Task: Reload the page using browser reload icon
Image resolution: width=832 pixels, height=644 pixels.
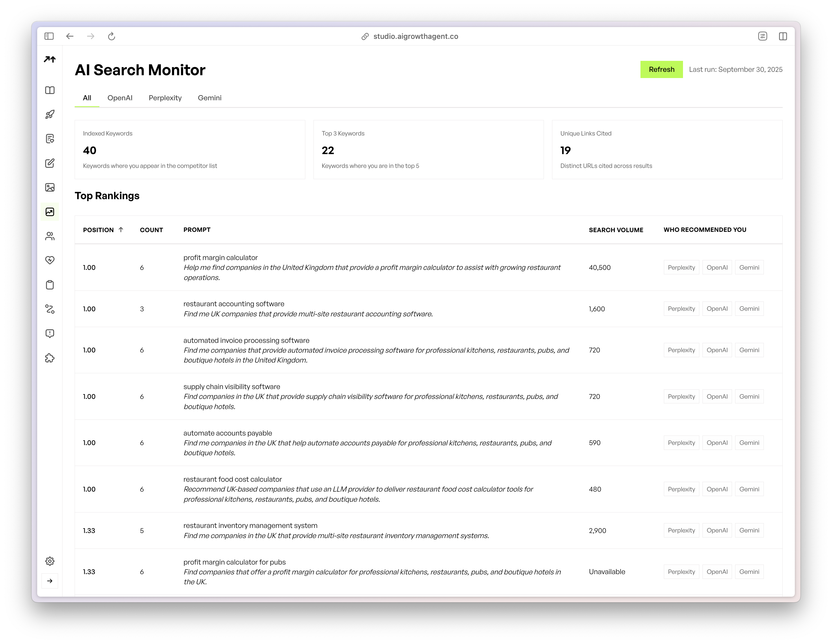Action: (x=111, y=36)
